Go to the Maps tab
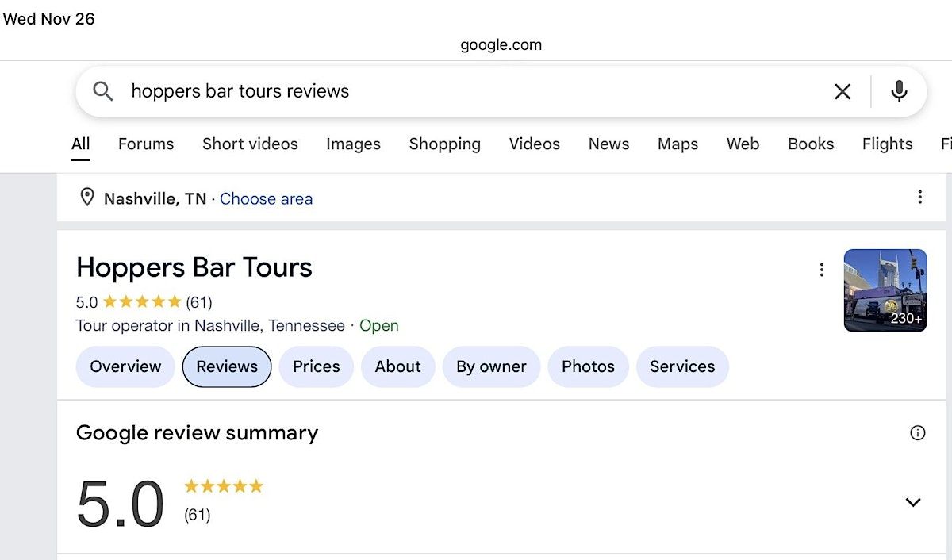Viewport: 952px width, 560px height. coord(678,144)
